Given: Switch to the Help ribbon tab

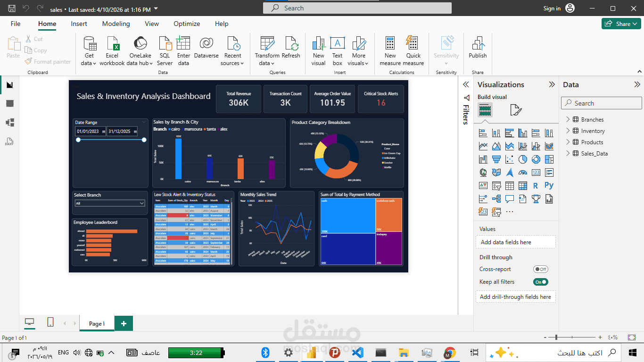Looking at the screenshot, I should (x=222, y=24).
